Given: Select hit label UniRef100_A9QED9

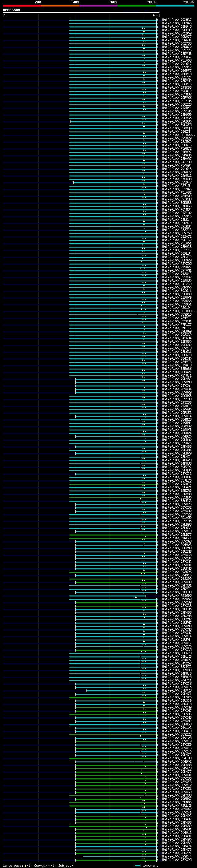Looking at the screenshot, I should (x=177, y=30).
